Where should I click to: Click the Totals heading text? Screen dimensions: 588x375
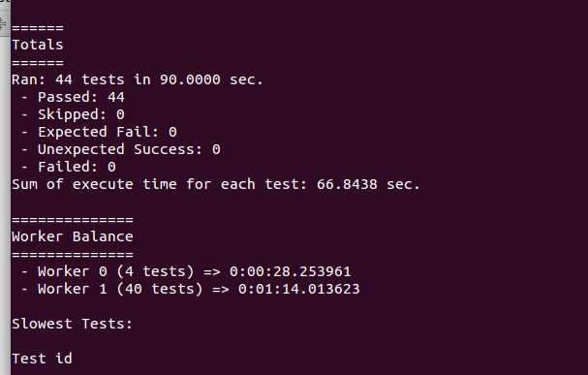(x=38, y=45)
